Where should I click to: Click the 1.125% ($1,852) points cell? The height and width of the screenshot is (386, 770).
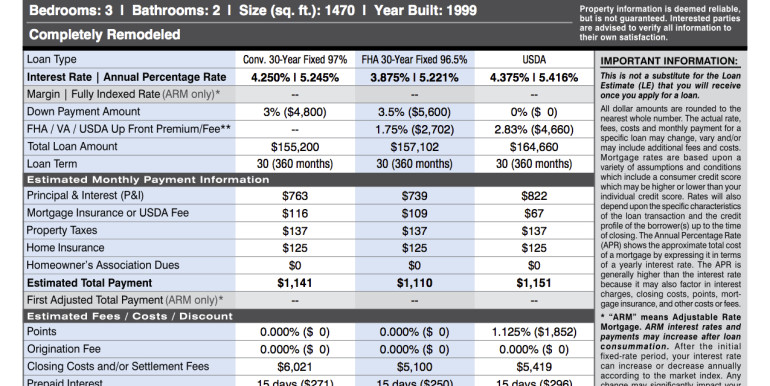pos(534,332)
